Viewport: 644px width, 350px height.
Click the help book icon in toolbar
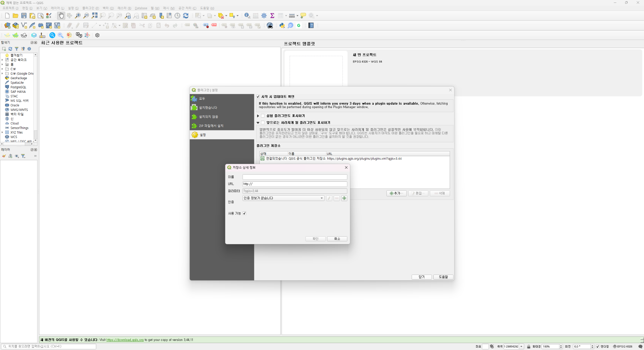coord(311,25)
